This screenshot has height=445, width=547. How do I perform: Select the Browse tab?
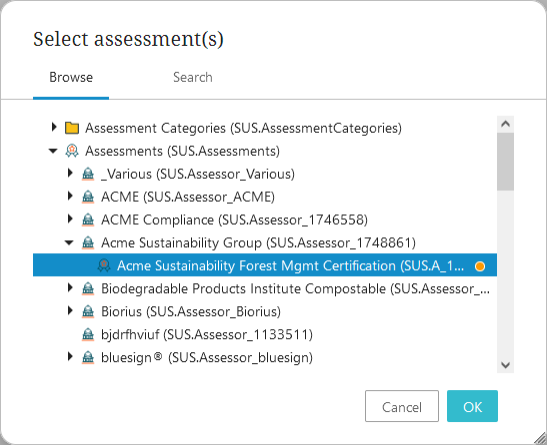(71, 77)
